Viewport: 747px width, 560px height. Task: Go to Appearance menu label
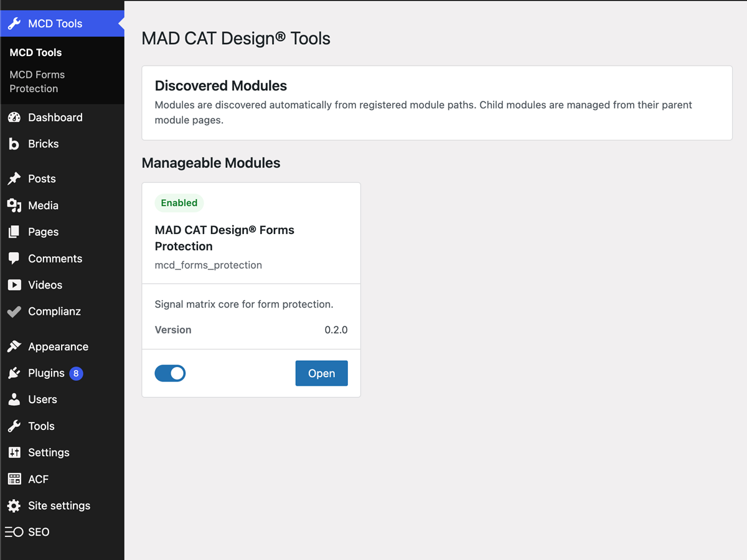(x=59, y=347)
